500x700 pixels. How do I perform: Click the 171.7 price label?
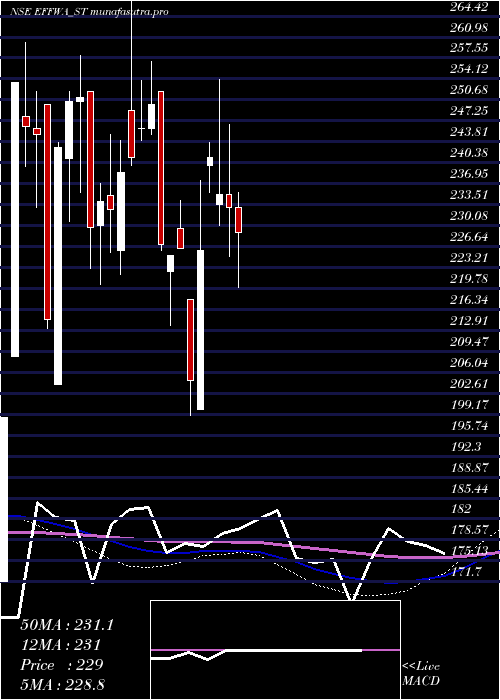coord(465,572)
